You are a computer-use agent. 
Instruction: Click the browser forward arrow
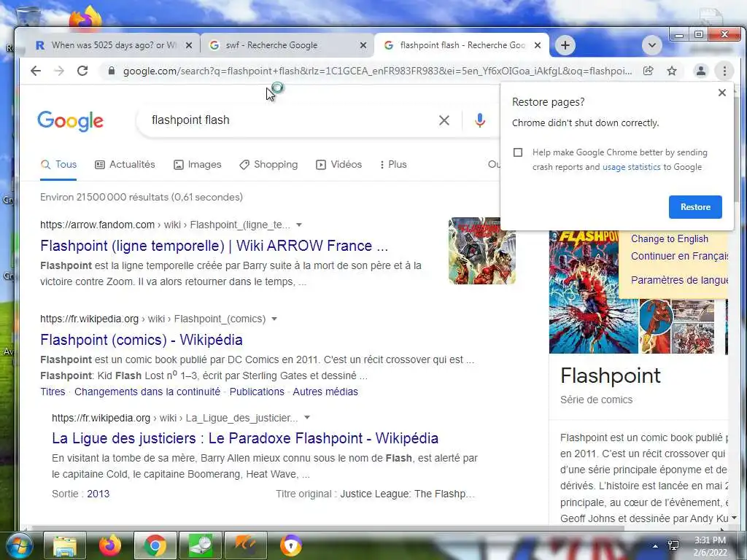pyautogui.click(x=59, y=71)
